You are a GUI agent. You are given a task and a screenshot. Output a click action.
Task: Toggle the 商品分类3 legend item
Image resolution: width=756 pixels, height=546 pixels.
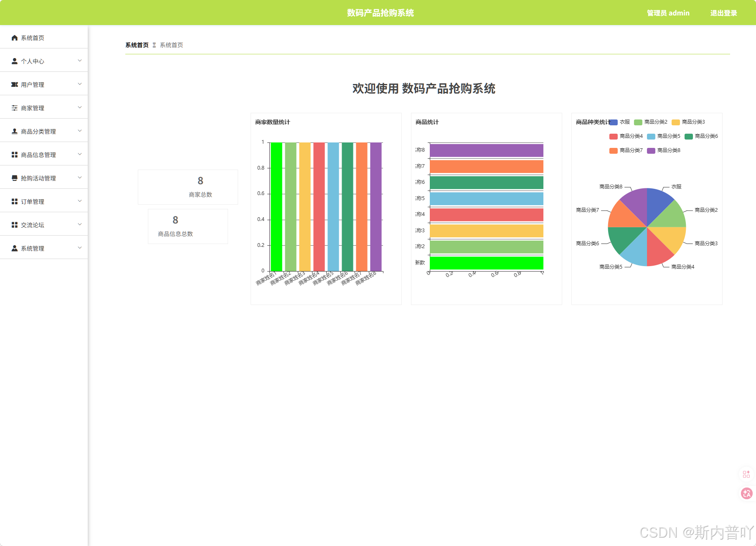688,122
